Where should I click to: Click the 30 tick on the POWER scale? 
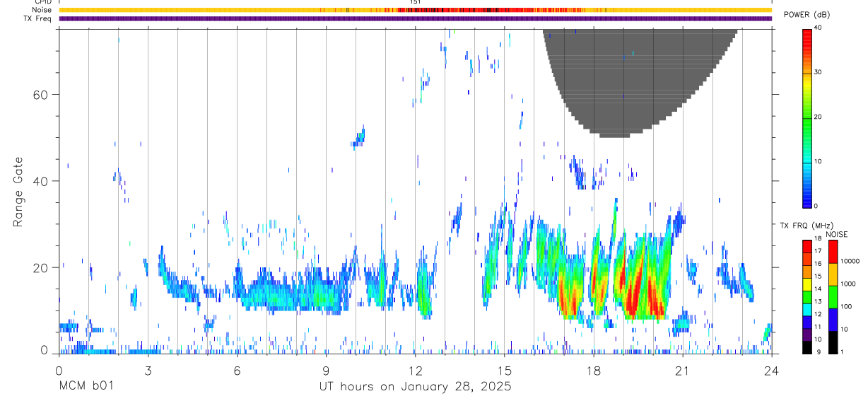(x=818, y=73)
